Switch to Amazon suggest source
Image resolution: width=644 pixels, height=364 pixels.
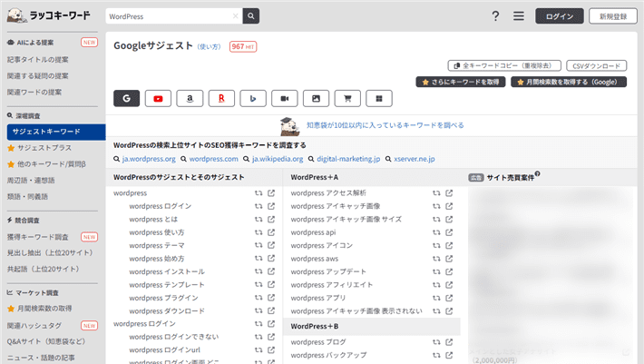[190, 98]
